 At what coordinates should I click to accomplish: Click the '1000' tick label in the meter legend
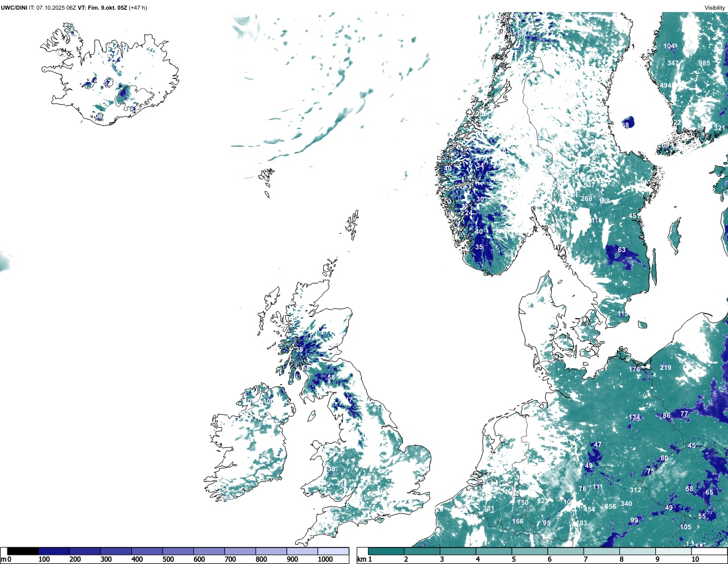(325, 559)
